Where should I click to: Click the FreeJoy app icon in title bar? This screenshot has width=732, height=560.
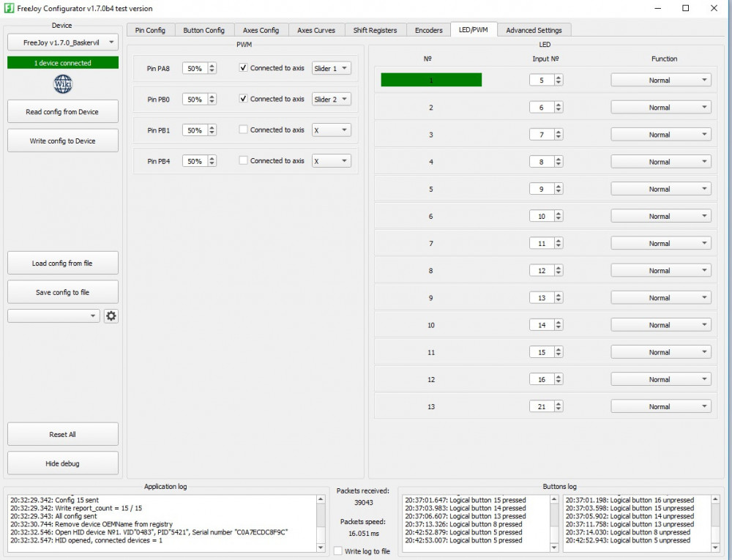click(8, 8)
